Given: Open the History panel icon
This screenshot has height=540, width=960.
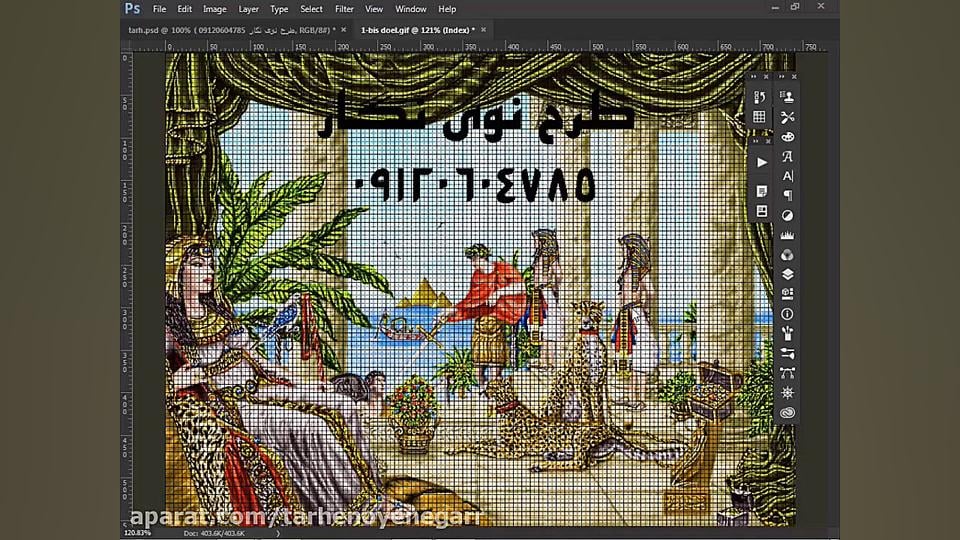Looking at the screenshot, I should coord(760,97).
